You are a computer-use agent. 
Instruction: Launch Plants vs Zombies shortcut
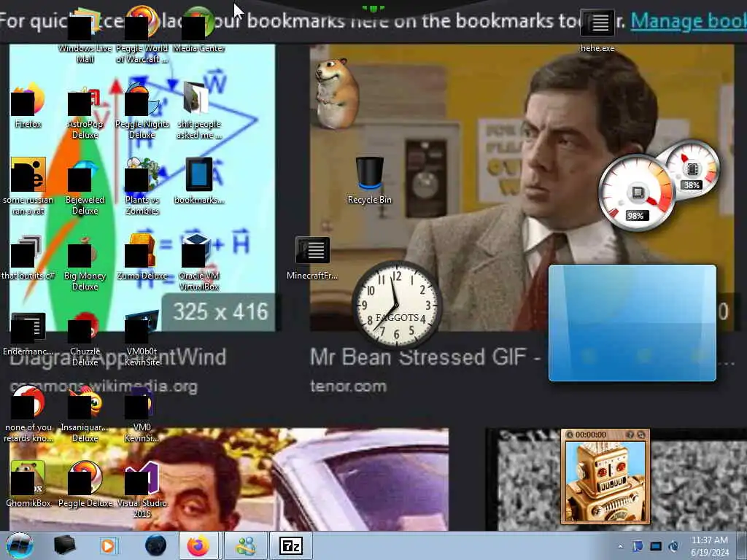[142, 187]
